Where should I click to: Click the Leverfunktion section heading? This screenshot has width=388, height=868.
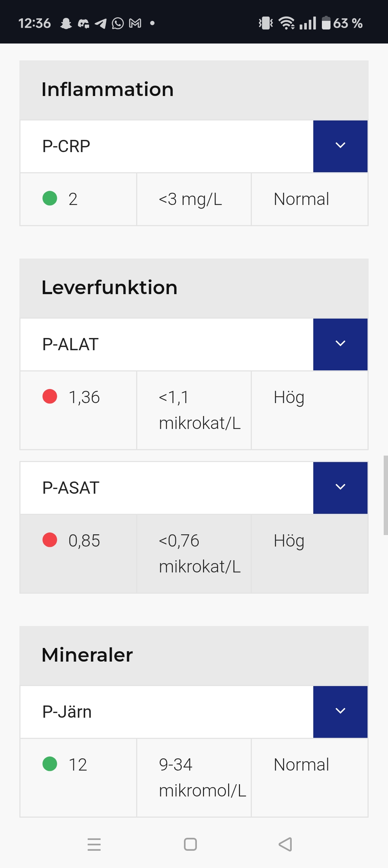click(x=110, y=288)
